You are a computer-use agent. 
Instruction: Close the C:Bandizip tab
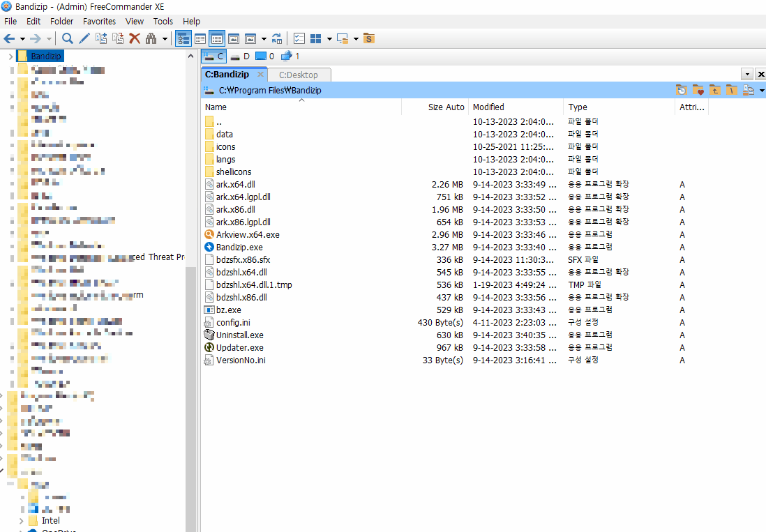click(260, 74)
